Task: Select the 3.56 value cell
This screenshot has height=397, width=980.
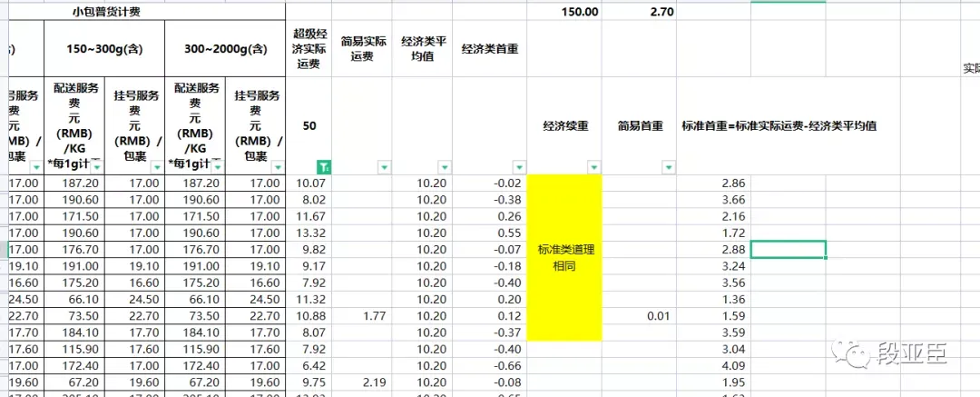Action: pos(714,283)
